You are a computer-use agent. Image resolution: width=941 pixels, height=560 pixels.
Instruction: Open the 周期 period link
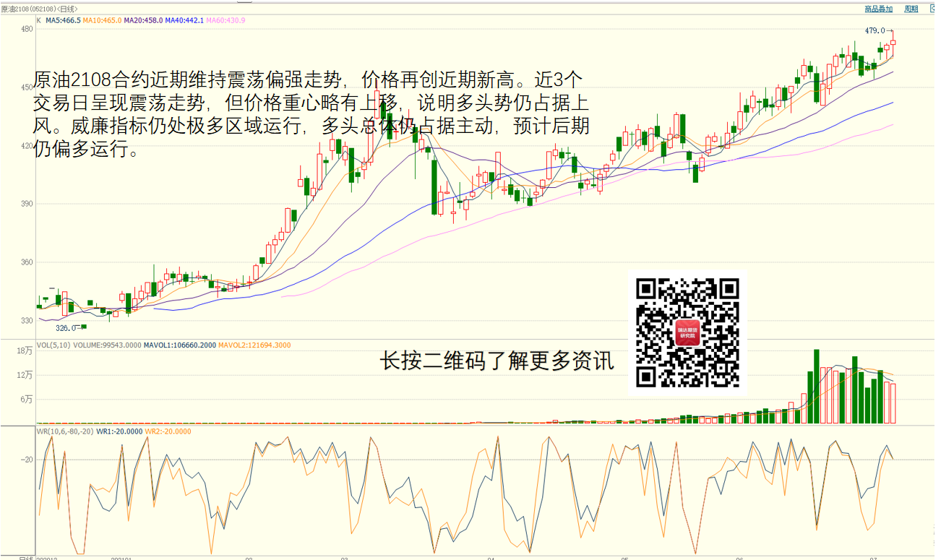(x=911, y=9)
